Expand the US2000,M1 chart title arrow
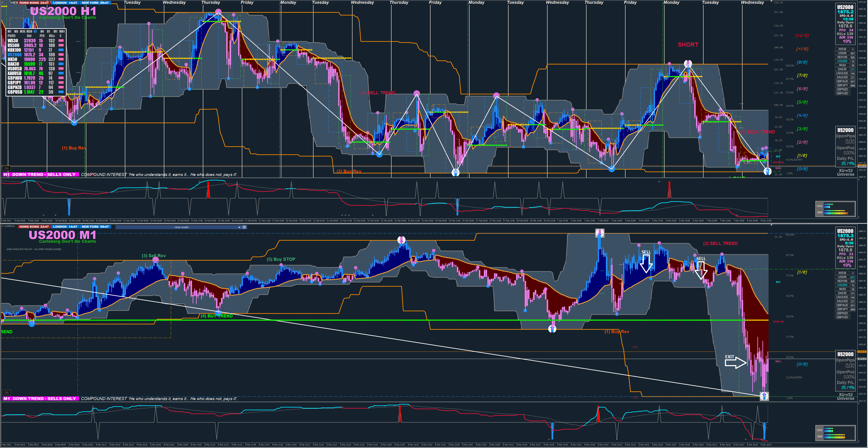Screen dimensions: 868x448 click(3, 226)
